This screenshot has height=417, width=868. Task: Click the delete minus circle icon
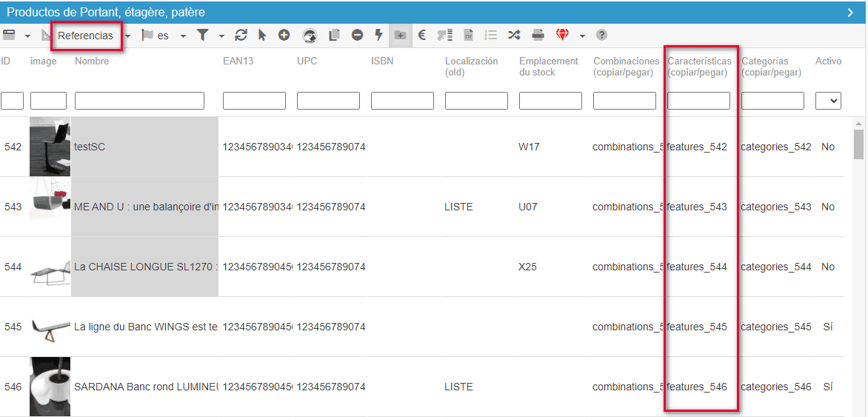(357, 35)
